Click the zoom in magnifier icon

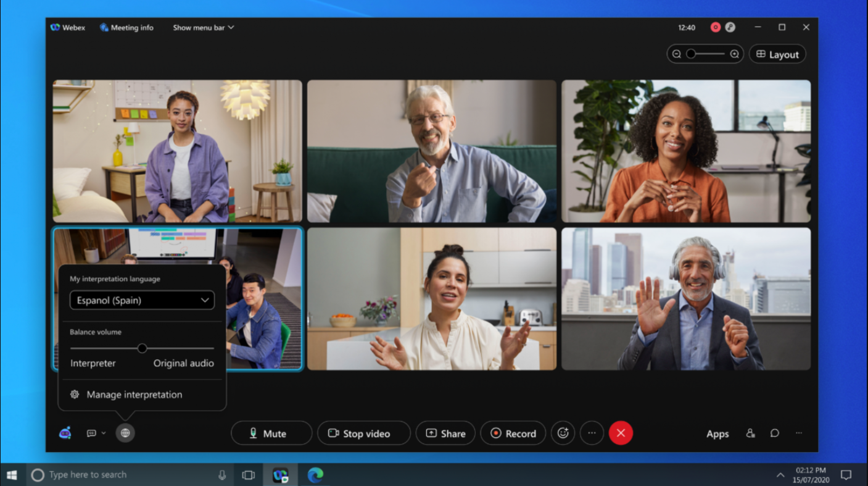coord(734,54)
